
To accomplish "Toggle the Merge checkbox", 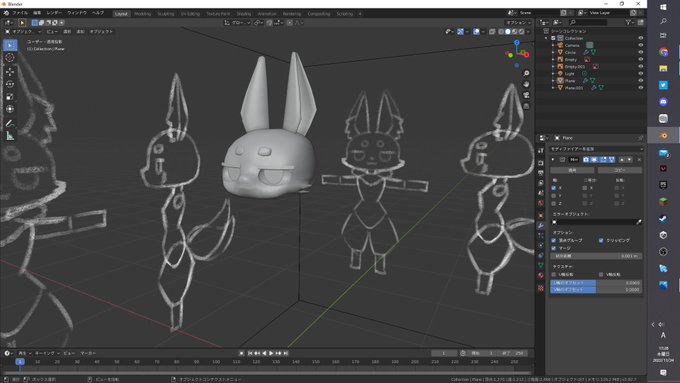I will coord(554,248).
